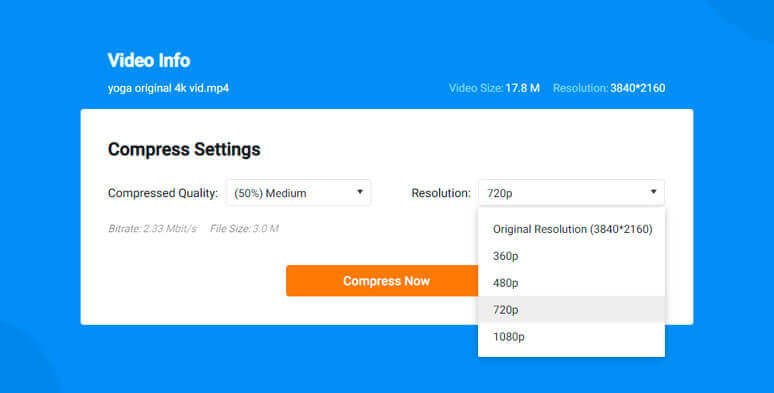Click the 3840*2160 resolution value in header
This screenshot has width=774, height=393.
pos(638,88)
